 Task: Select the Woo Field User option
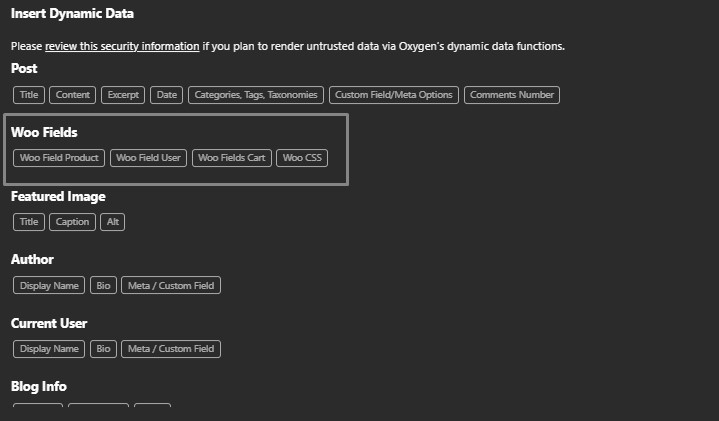(148, 158)
